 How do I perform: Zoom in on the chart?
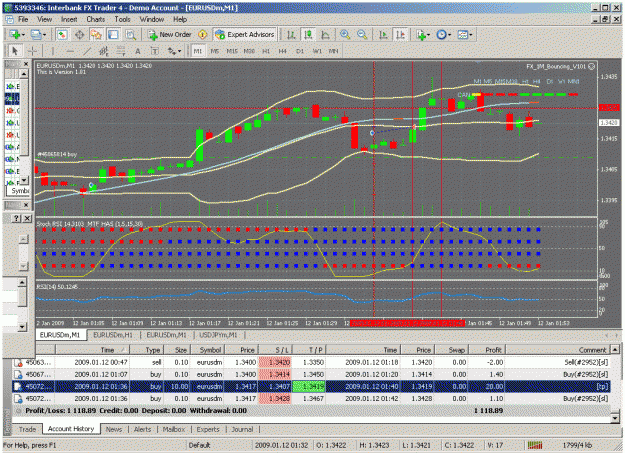345,35
